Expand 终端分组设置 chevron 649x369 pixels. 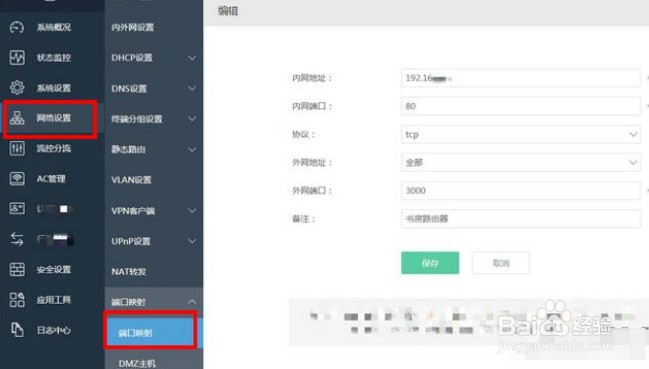tap(192, 119)
